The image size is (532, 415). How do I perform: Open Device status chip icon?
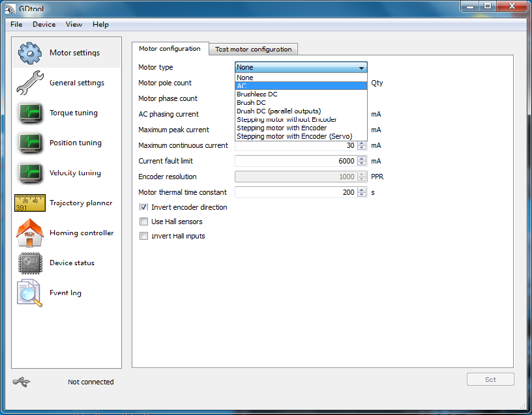click(x=30, y=263)
